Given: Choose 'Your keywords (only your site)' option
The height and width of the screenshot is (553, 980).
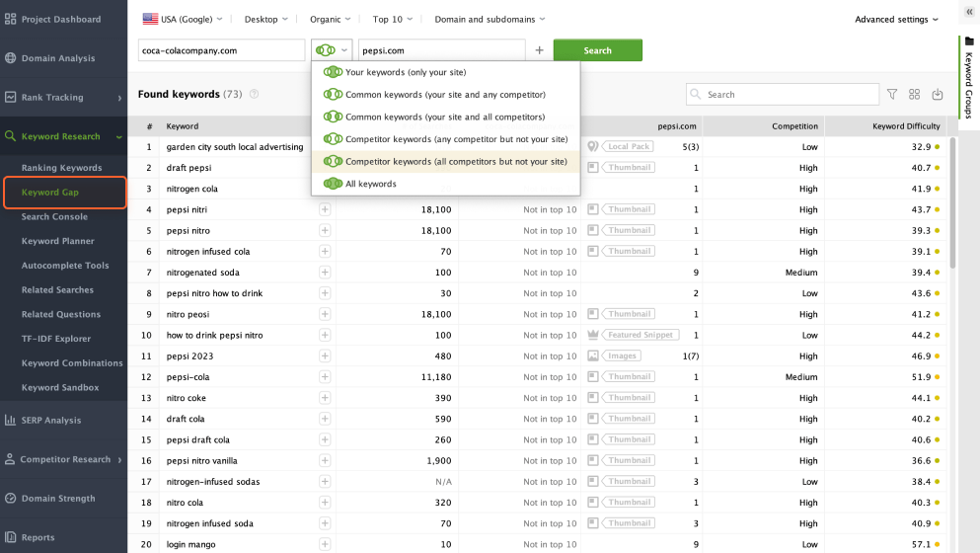Looking at the screenshot, I should (x=405, y=72).
